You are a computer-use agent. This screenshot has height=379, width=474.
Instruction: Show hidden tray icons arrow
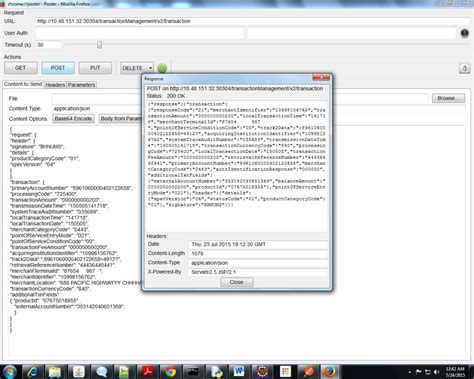(410, 372)
